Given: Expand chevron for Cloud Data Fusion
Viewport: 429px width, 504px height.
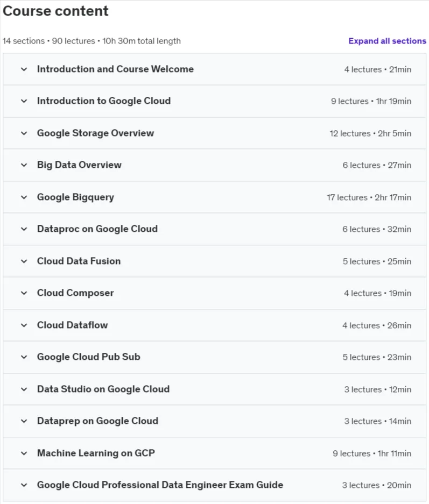Looking at the screenshot, I should click(24, 261).
